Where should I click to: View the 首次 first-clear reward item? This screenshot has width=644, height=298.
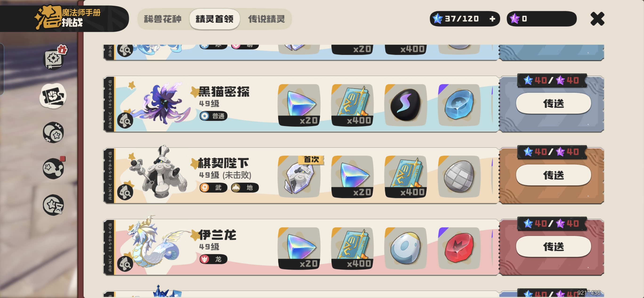pyautogui.click(x=299, y=177)
